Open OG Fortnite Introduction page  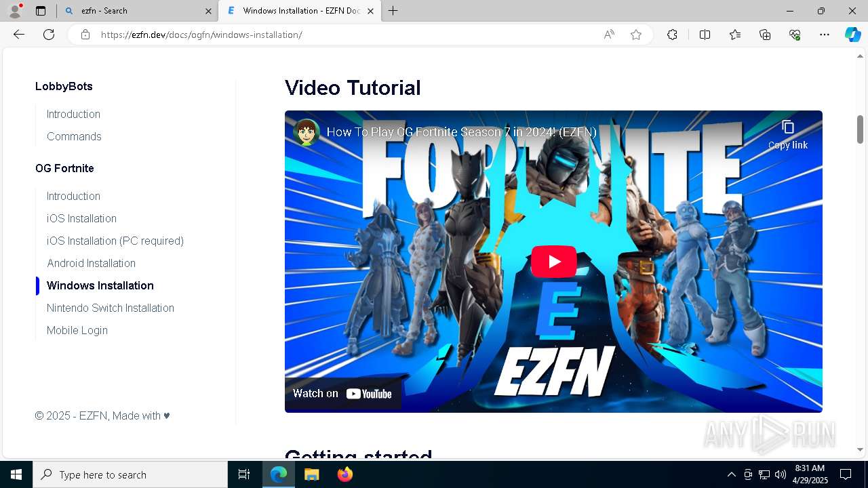(73, 196)
